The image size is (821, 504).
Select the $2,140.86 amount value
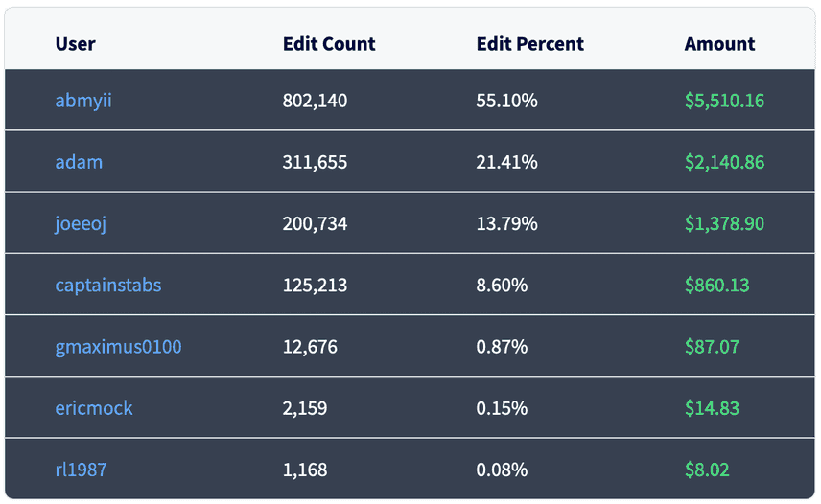click(725, 162)
